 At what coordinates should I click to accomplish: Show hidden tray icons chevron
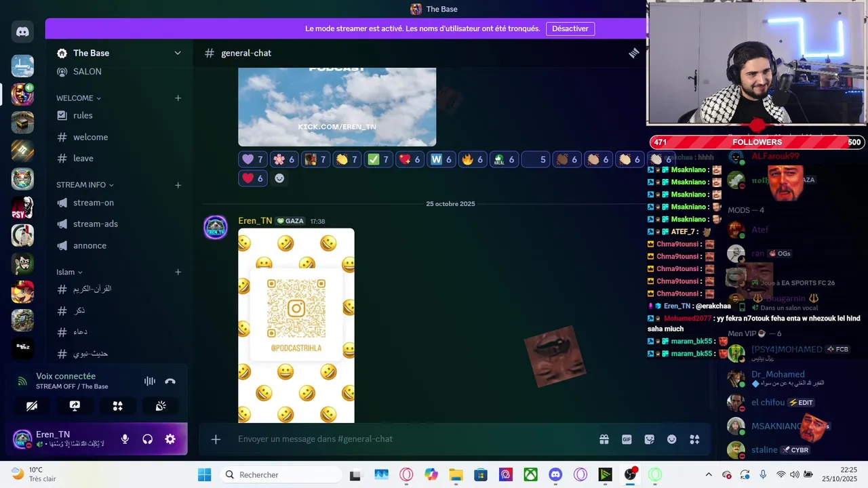point(709,474)
